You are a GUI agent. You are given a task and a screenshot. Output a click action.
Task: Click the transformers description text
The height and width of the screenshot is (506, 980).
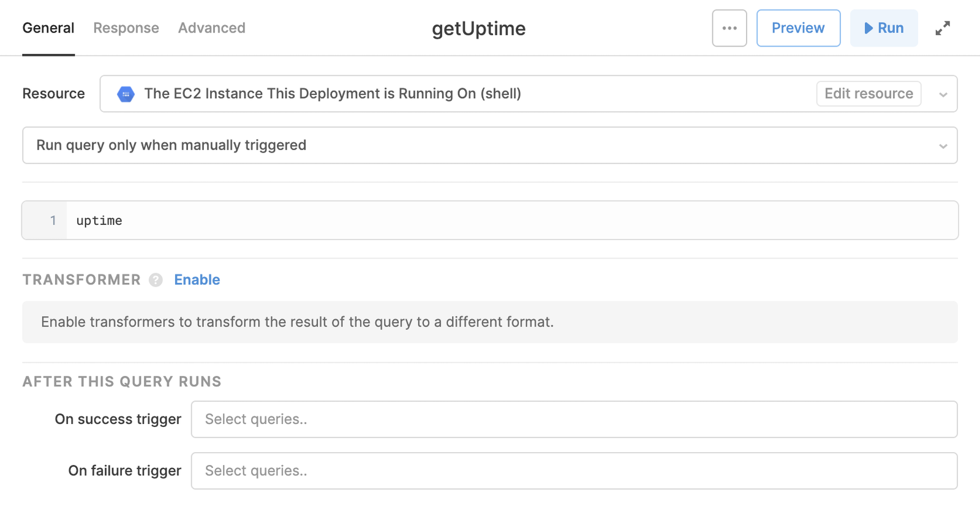[297, 322]
